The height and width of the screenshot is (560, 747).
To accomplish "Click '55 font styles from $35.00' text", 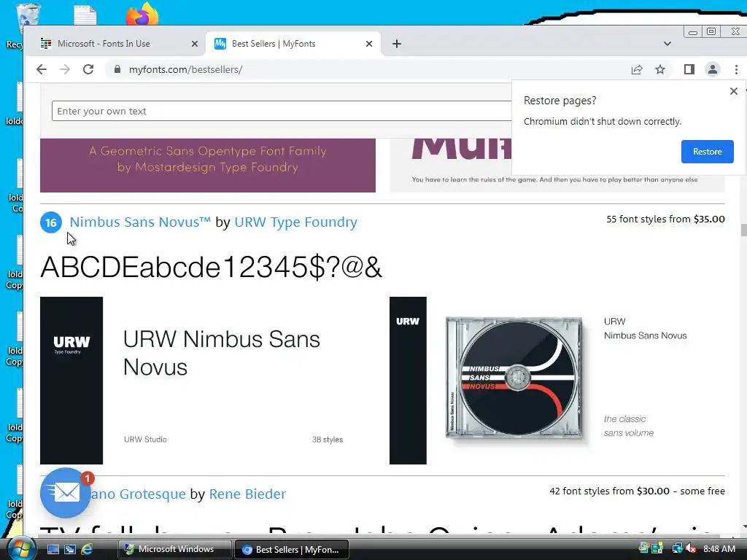I will point(665,219).
